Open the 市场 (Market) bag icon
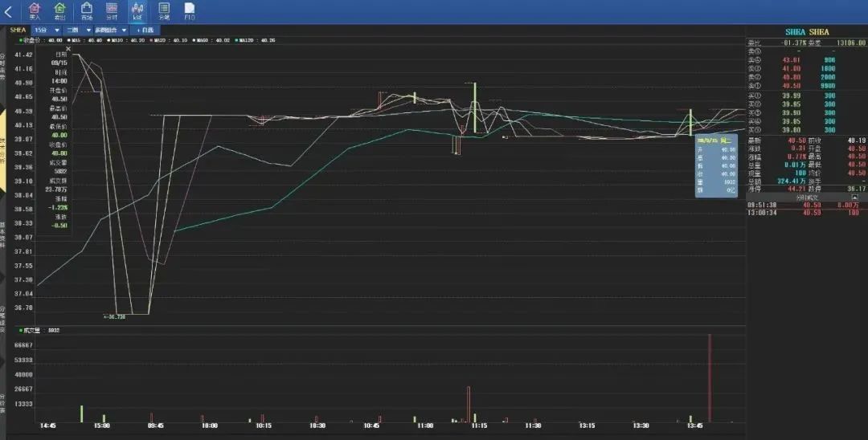 (86, 11)
